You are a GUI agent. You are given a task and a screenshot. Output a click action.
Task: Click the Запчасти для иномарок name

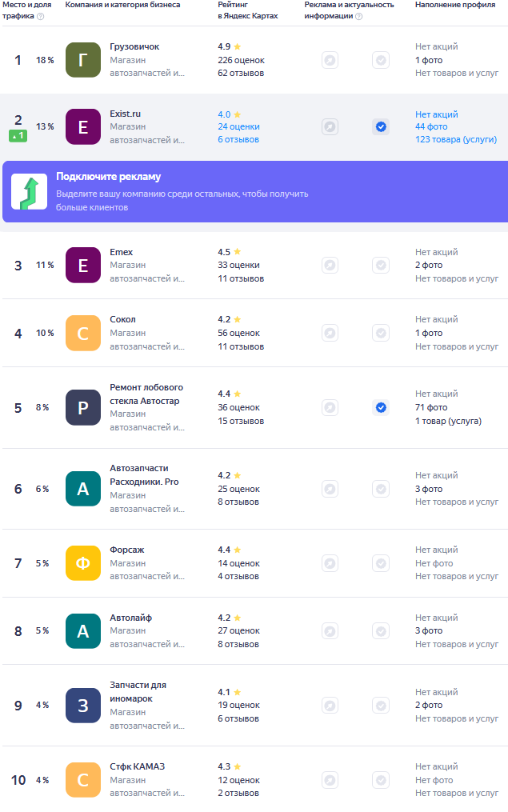click(x=138, y=692)
